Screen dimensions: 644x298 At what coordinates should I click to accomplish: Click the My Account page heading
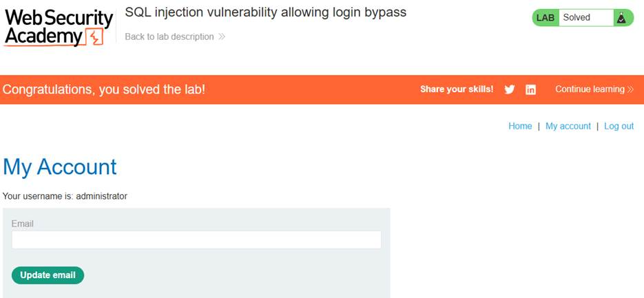60,167
